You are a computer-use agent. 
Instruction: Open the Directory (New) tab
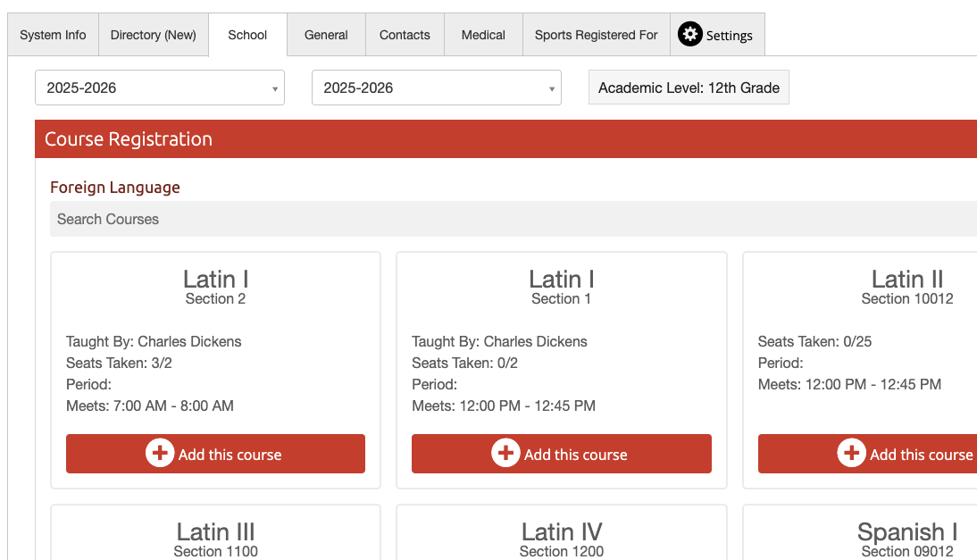click(154, 35)
